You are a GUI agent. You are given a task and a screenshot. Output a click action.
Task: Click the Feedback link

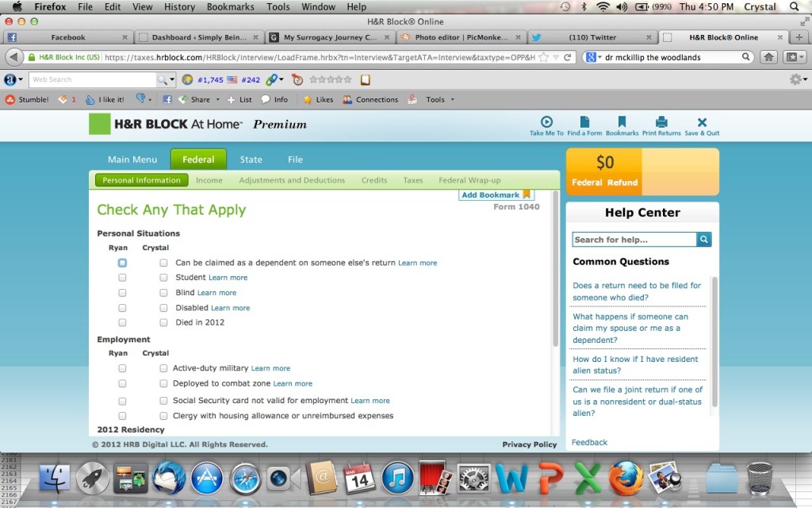[x=589, y=442]
